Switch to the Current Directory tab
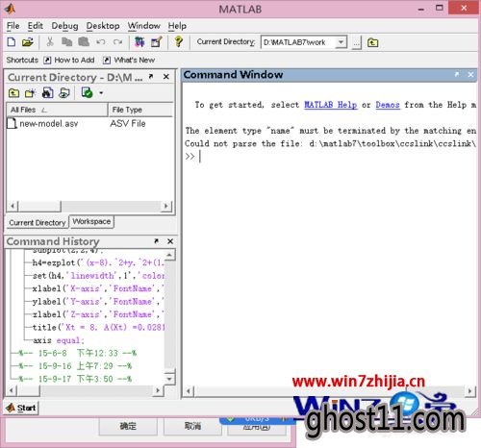The image size is (481, 448). click(x=38, y=223)
